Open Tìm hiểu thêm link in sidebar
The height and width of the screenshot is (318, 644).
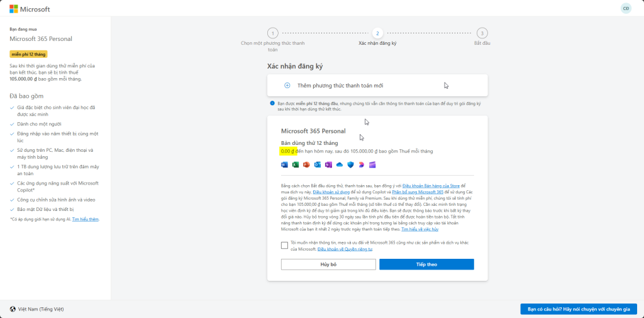86,219
